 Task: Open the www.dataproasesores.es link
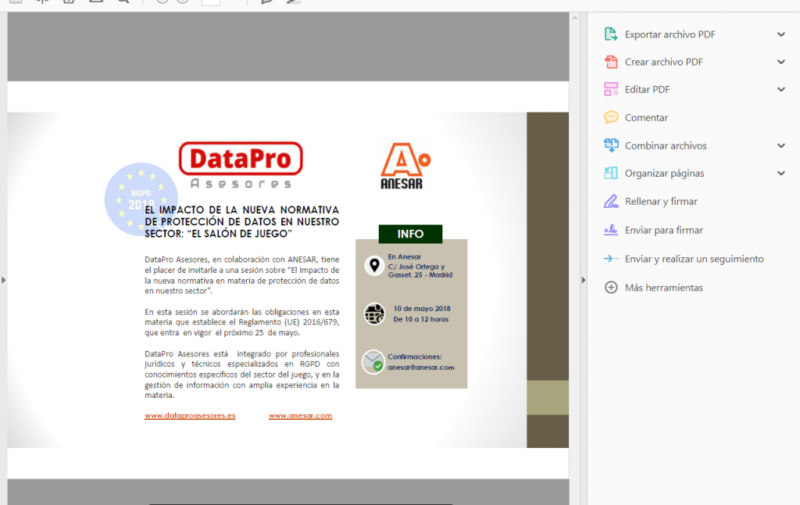click(190, 416)
